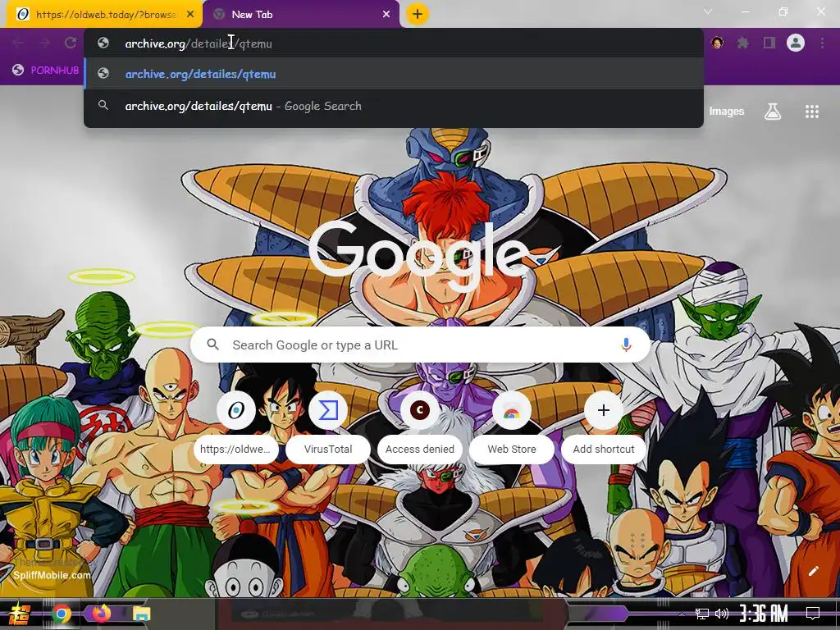
Task: Open the notification center icon
Action: click(813, 614)
